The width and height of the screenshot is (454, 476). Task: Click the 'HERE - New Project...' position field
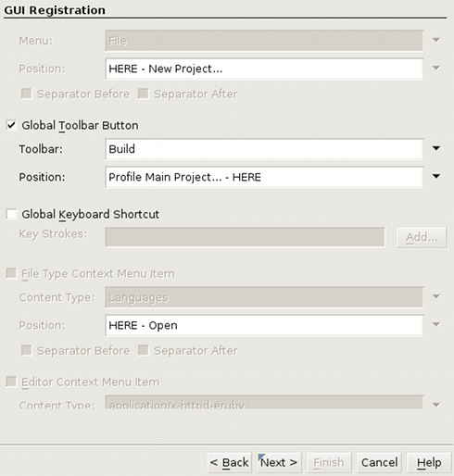click(x=264, y=69)
